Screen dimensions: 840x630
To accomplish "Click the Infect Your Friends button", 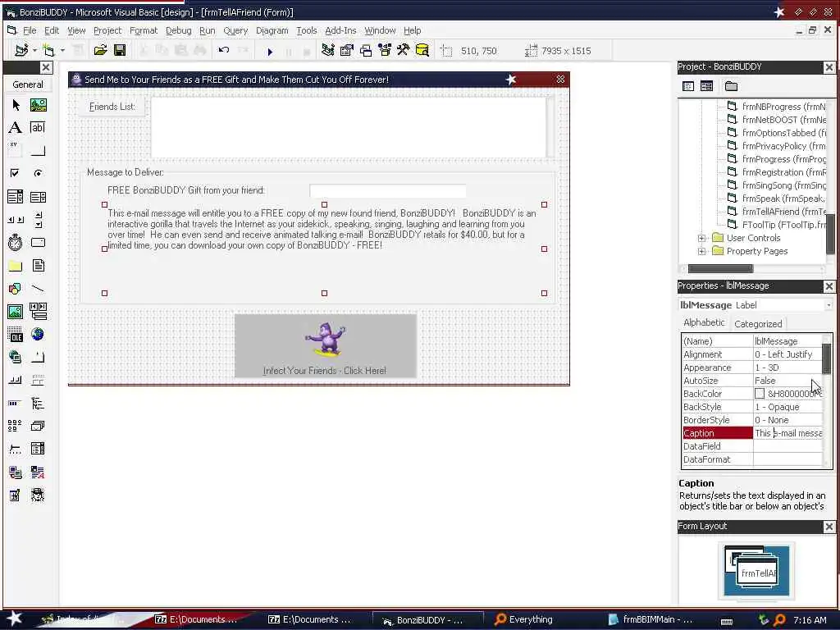I will [x=325, y=345].
